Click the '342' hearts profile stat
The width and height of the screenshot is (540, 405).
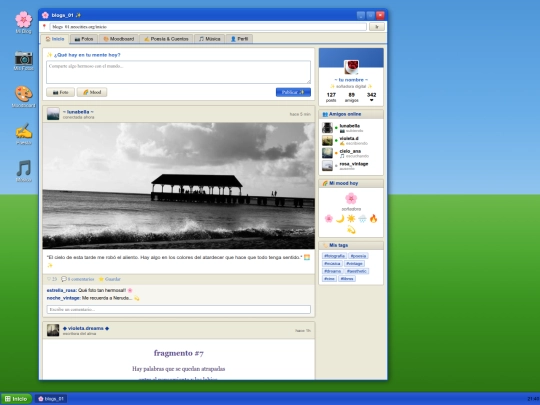pyautogui.click(x=371, y=97)
